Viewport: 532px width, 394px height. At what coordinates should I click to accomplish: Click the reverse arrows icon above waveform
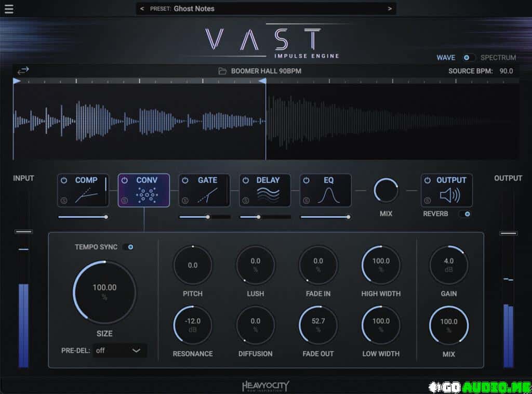[23, 71]
